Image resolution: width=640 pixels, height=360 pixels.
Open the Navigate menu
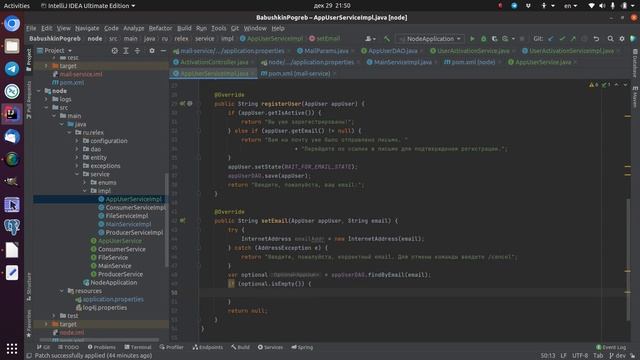[87, 28]
